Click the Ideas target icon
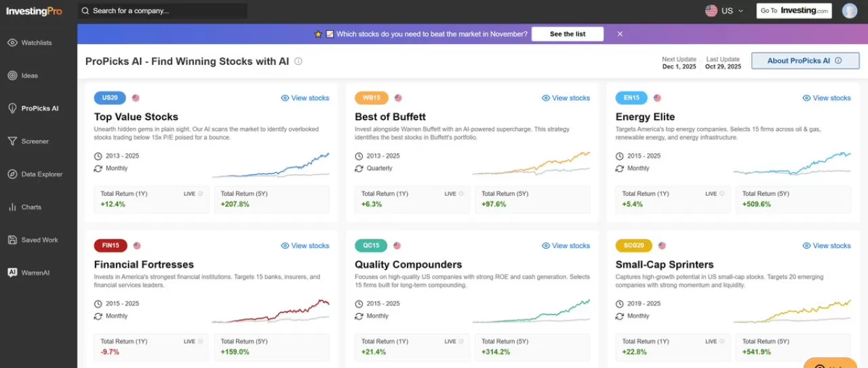The height and width of the screenshot is (368, 868). [x=12, y=76]
